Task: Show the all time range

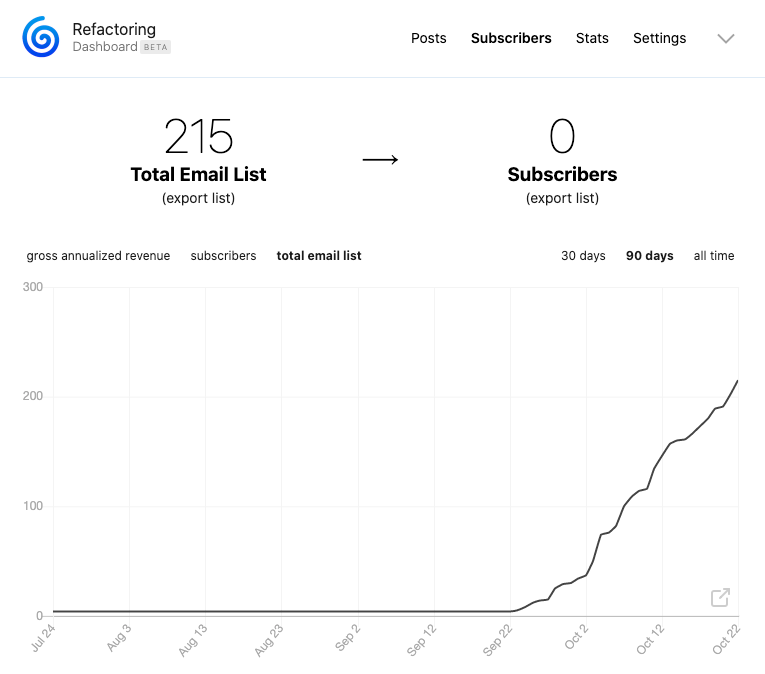Action: 714,256
